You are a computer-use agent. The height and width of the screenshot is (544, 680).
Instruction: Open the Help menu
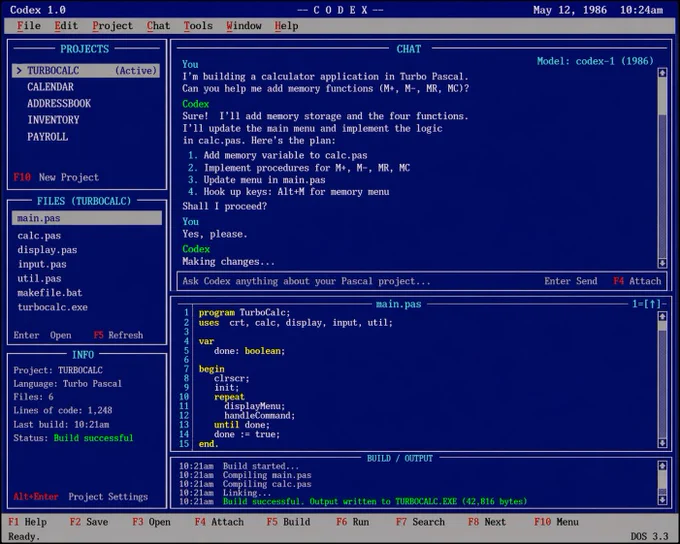[x=286, y=26]
